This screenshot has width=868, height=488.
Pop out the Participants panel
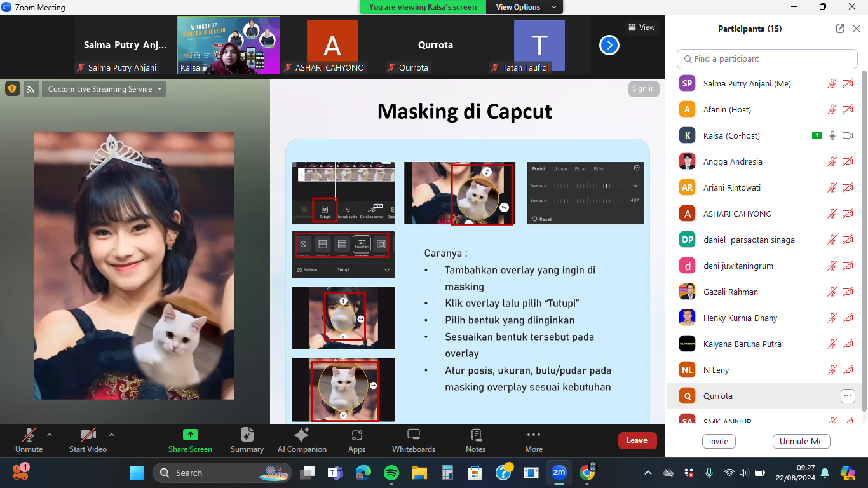840,29
